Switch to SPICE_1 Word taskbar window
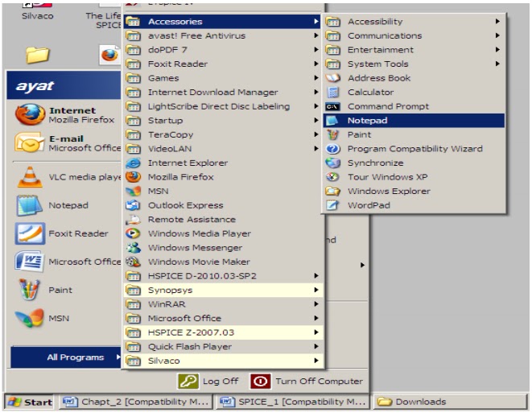 (x=293, y=403)
